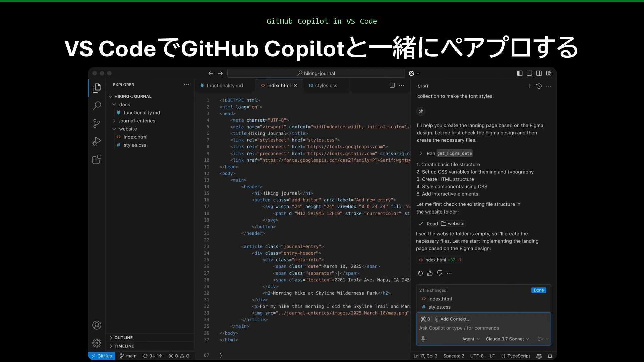Click the thumbs up helpful icon
Screen dimensions: 644x362
click(430, 273)
